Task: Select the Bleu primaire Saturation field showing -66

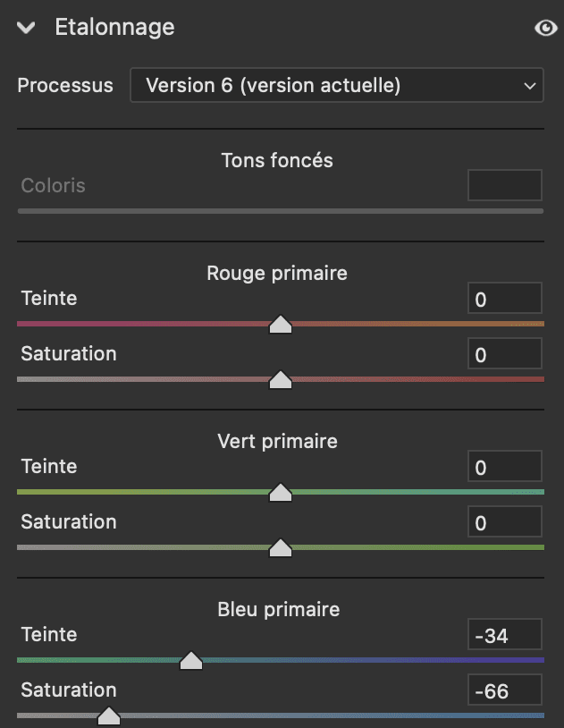Action: (504, 690)
